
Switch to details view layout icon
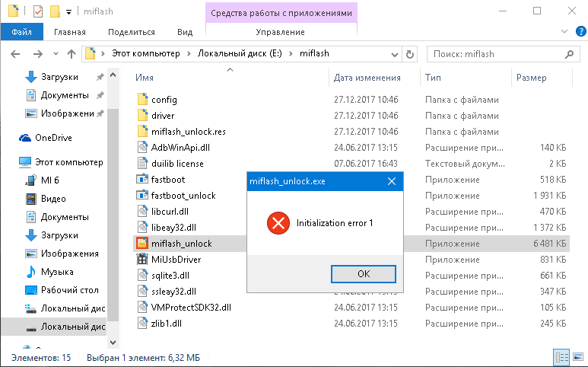[561, 356]
